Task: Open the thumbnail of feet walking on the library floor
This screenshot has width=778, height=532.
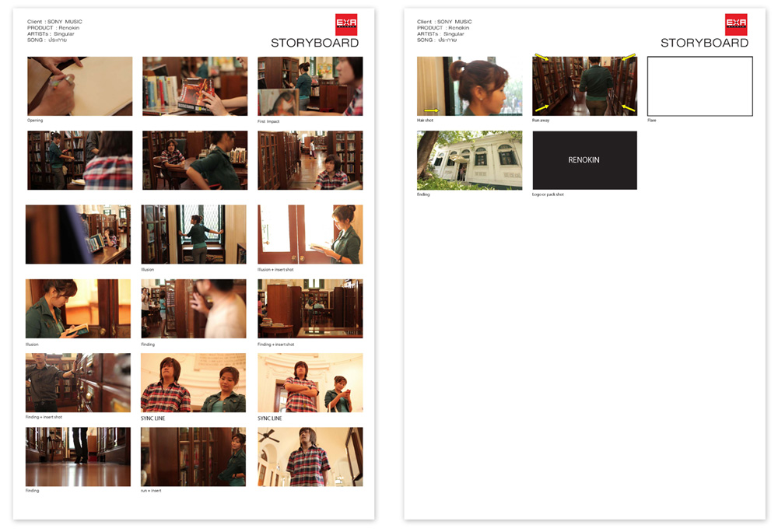Action: click(x=78, y=457)
